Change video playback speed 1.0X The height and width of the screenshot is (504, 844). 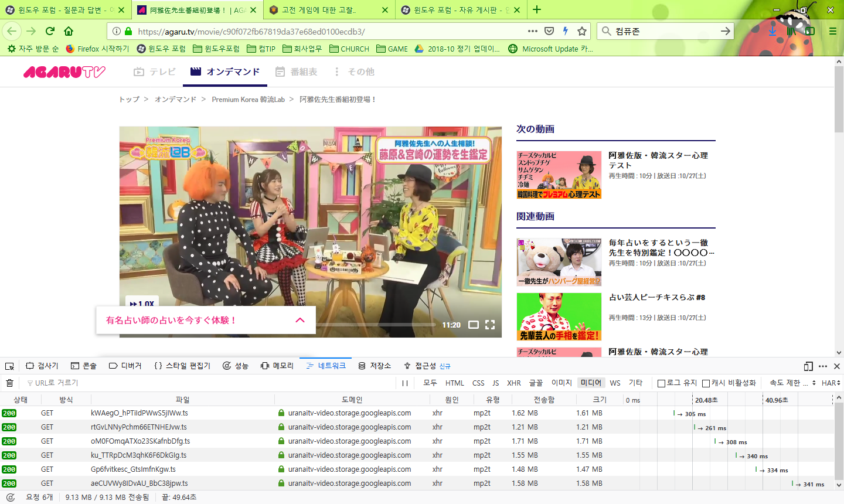click(142, 304)
